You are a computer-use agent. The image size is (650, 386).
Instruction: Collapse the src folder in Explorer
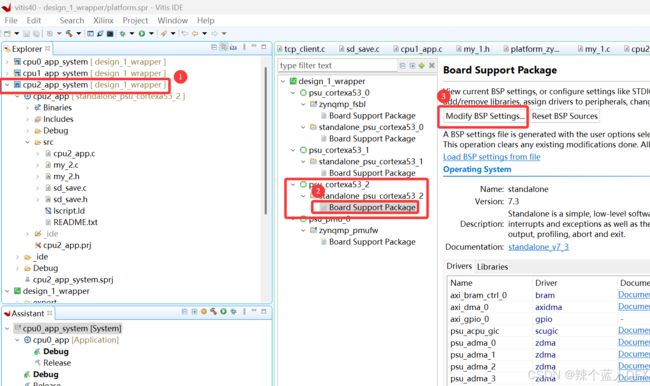(x=27, y=142)
